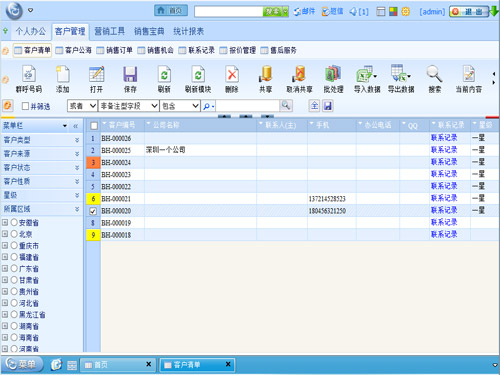The height and width of the screenshot is (375, 500).
Task: Launch 批处理 batch processing
Action: tap(333, 79)
